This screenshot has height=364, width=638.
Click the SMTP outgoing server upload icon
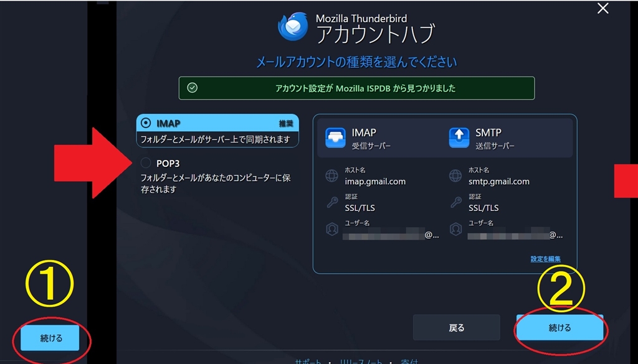point(459,138)
